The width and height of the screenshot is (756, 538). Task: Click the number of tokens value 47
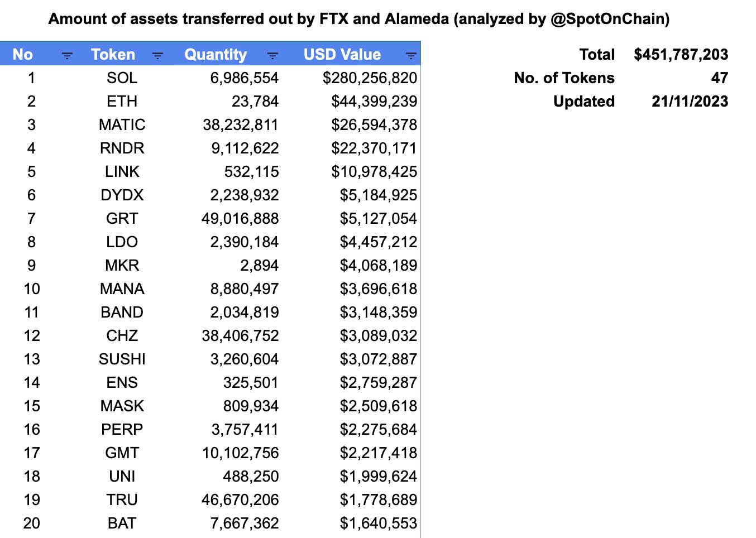coord(719,78)
